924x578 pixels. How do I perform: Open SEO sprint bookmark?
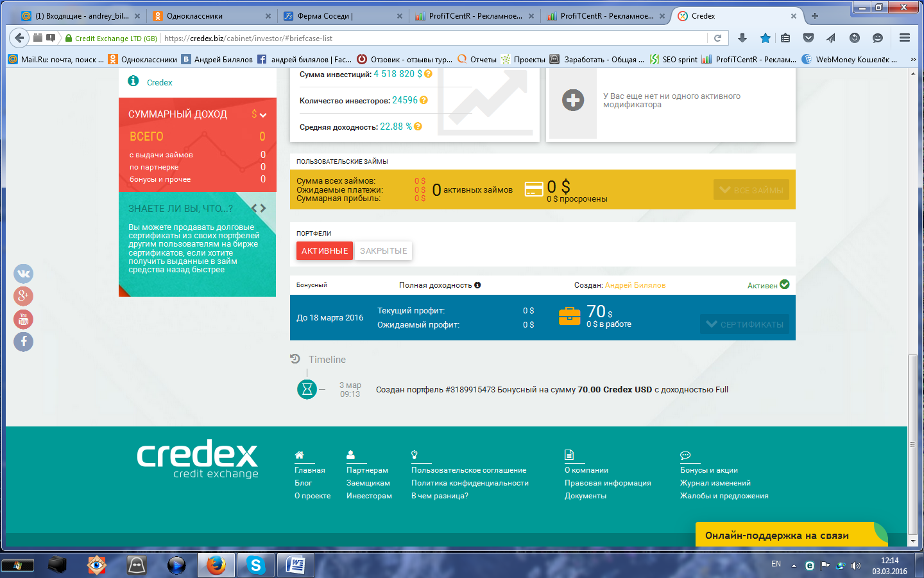tap(674, 59)
